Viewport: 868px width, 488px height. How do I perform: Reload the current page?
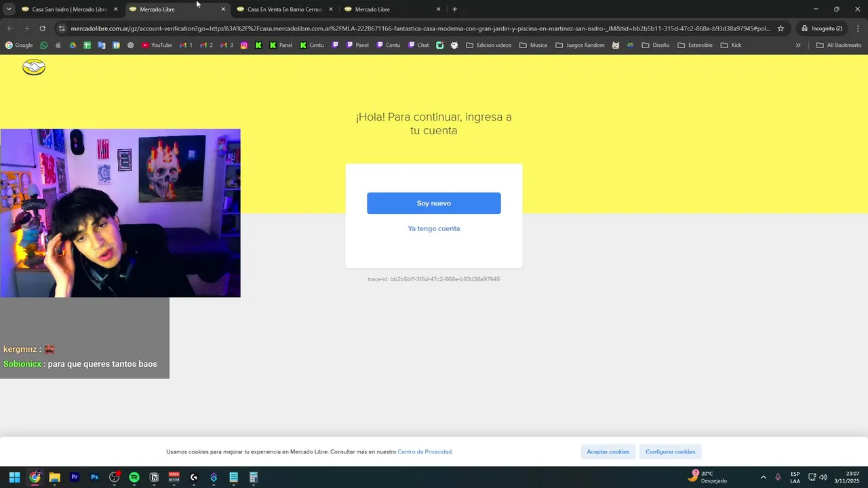[42, 28]
